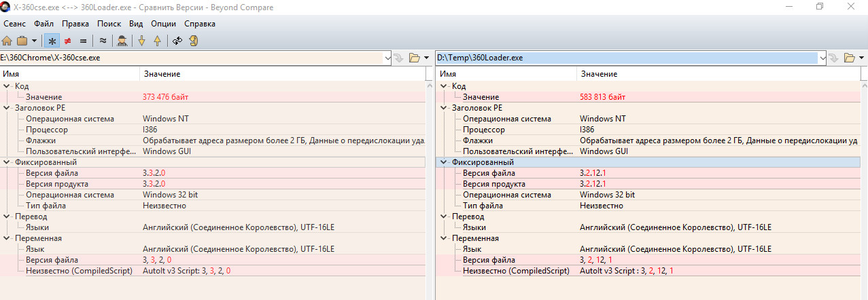The image size is (868, 300).
Task: Jump to Next Difference arrow
Action: coord(142,41)
